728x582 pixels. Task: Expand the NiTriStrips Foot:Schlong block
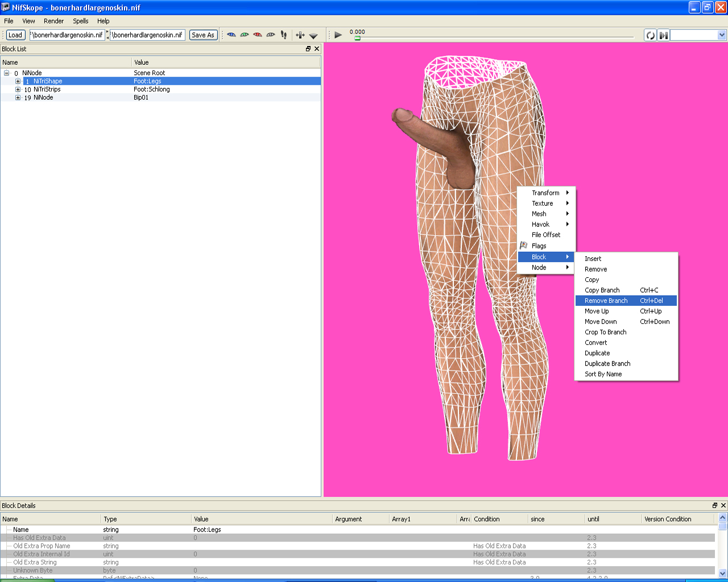coord(18,89)
